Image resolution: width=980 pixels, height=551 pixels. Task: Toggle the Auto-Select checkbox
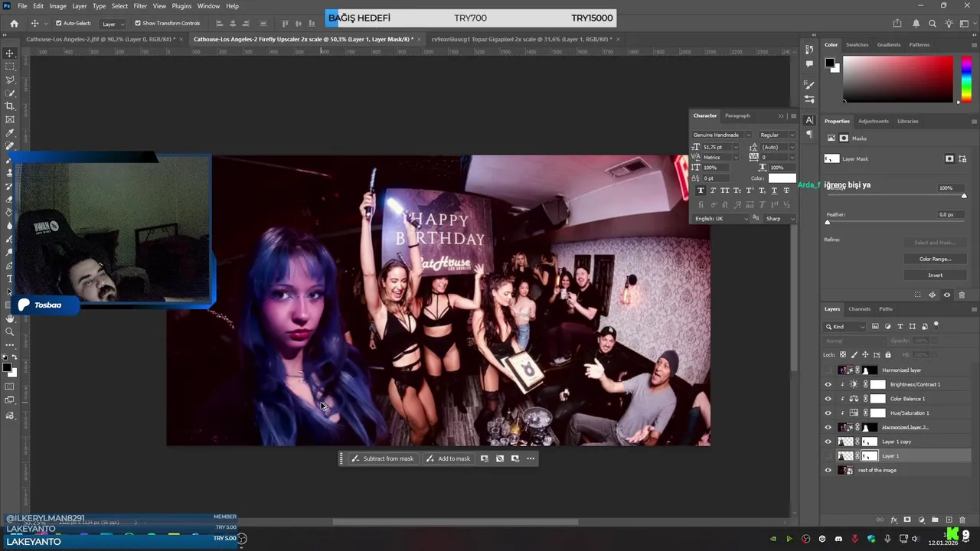58,24
